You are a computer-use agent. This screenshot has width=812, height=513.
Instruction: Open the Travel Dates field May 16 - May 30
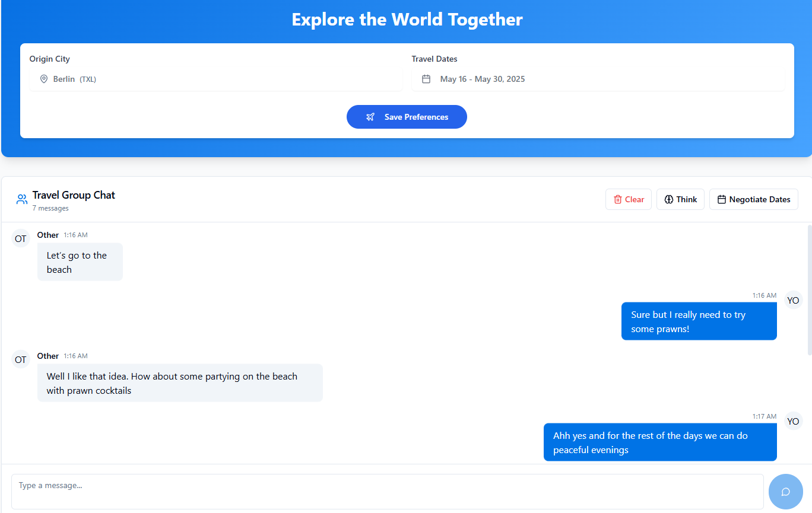[x=598, y=79]
